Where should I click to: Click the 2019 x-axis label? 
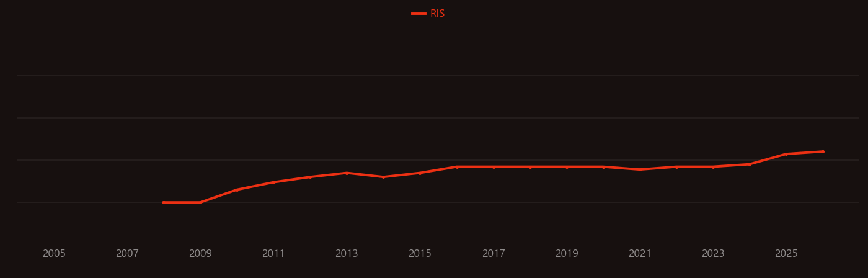point(567,254)
